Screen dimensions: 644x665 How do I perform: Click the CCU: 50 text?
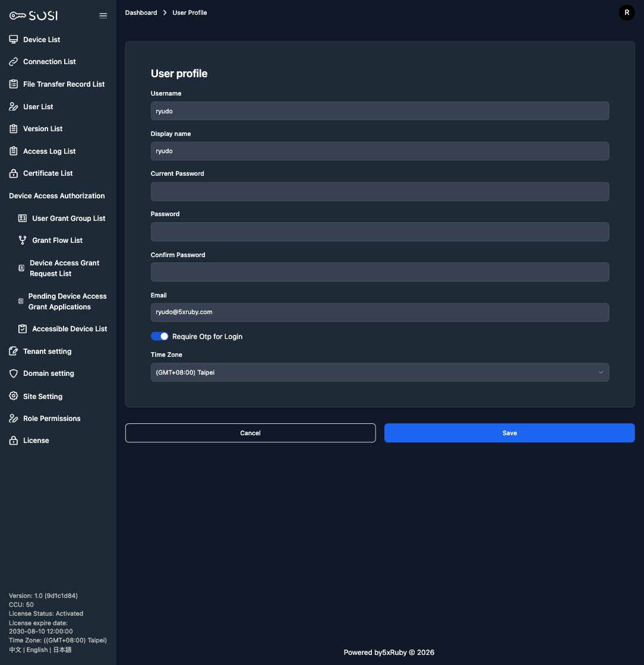tap(21, 604)
